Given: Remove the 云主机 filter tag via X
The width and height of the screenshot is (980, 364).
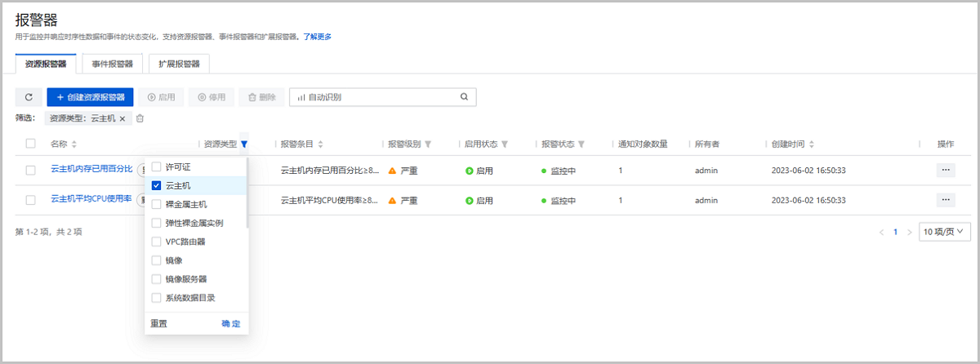Looking at the screenshot, I should (122, 119).
